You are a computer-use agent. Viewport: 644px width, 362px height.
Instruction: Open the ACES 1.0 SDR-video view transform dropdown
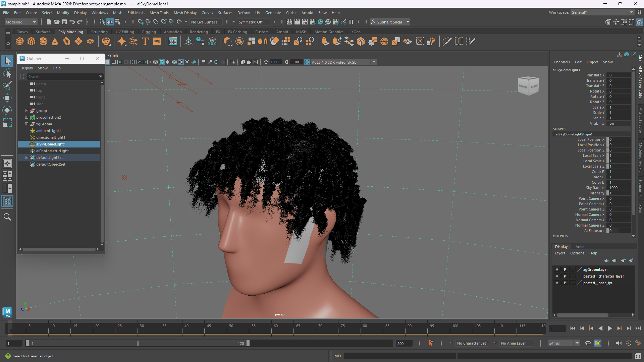[344, 62]
